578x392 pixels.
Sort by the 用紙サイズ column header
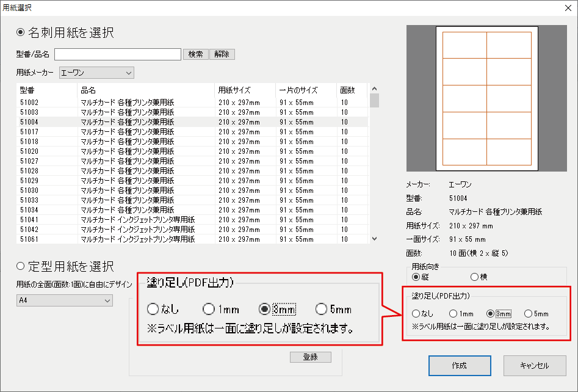(245, 90)
